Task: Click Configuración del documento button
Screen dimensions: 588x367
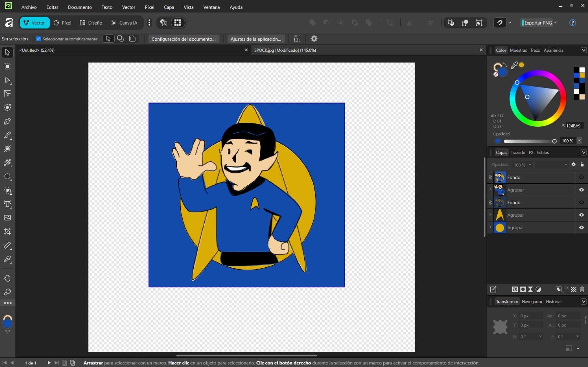Action: click(x=183, y=39)
